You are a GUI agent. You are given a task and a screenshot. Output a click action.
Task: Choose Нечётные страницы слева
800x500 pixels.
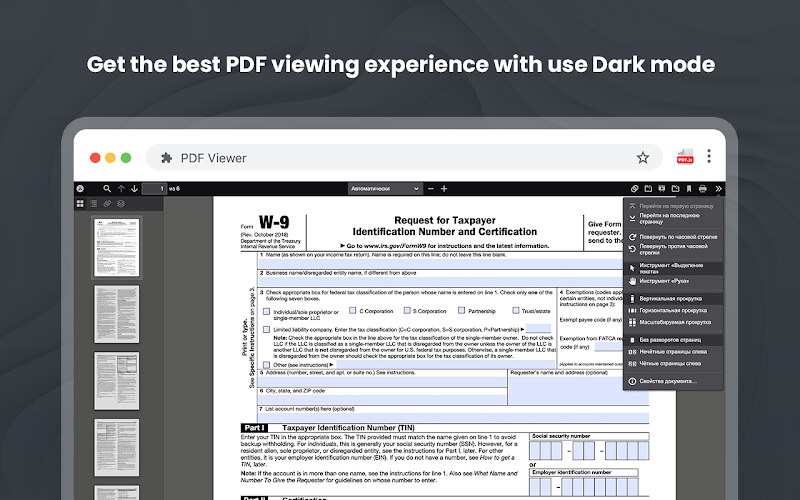(673, 352)
